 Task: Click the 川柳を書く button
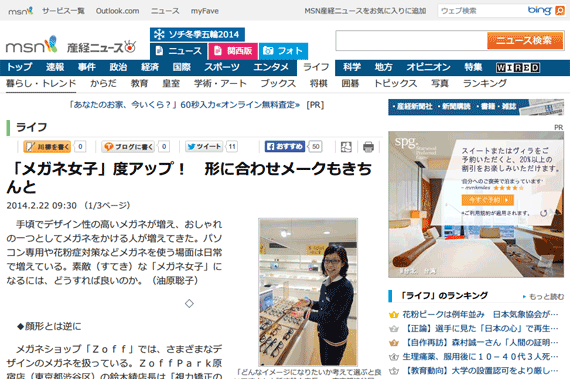(47, 146)
